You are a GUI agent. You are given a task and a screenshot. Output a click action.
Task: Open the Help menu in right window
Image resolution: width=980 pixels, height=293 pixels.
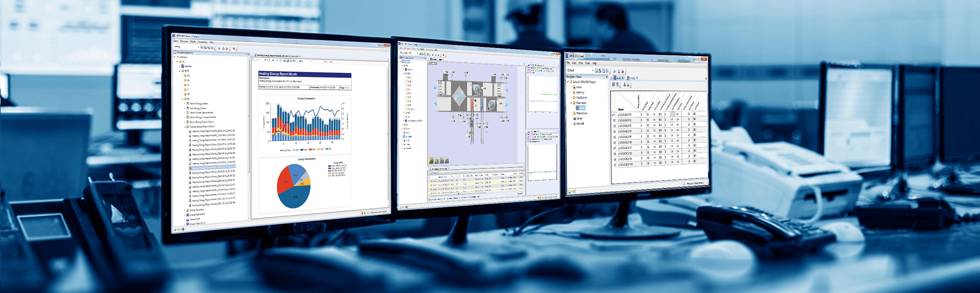[594, 63]
